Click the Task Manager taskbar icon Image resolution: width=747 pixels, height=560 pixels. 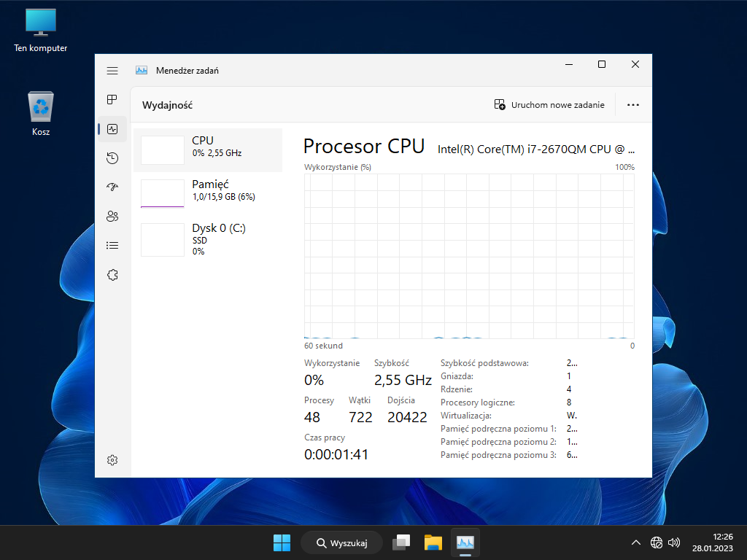pos(465,542)
